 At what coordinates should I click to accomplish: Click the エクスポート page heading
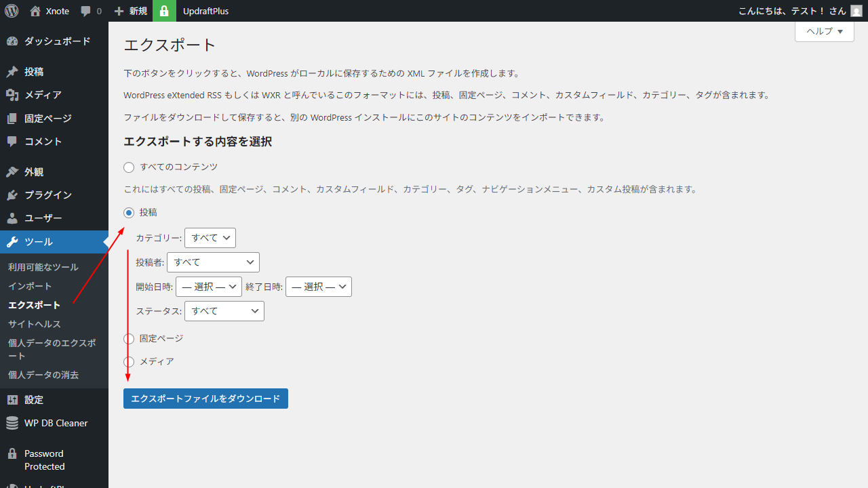click(x=170, y=45)
